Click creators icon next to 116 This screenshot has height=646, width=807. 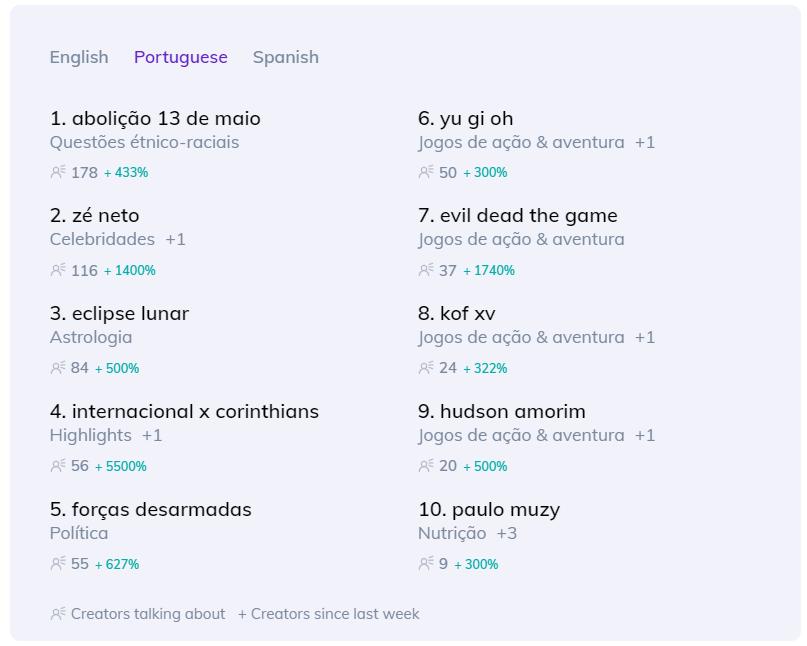(58, 270)
